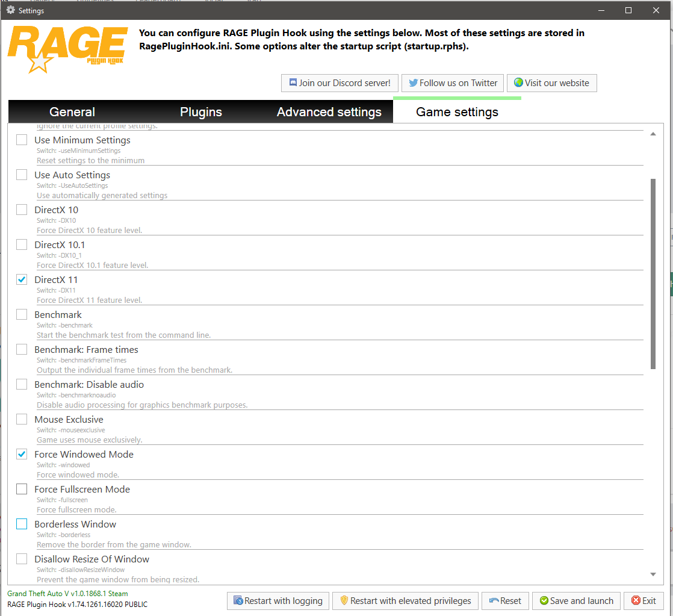
Task: Uncheck Force Windowed Mode
Action: (x=22, y=454)
